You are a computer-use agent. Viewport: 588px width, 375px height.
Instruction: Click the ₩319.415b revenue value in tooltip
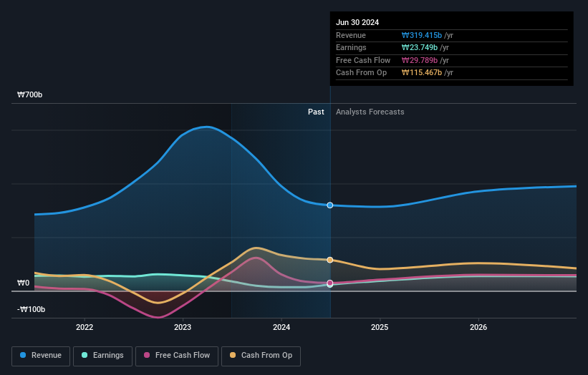pyautogui.click(x=422, y=35)
